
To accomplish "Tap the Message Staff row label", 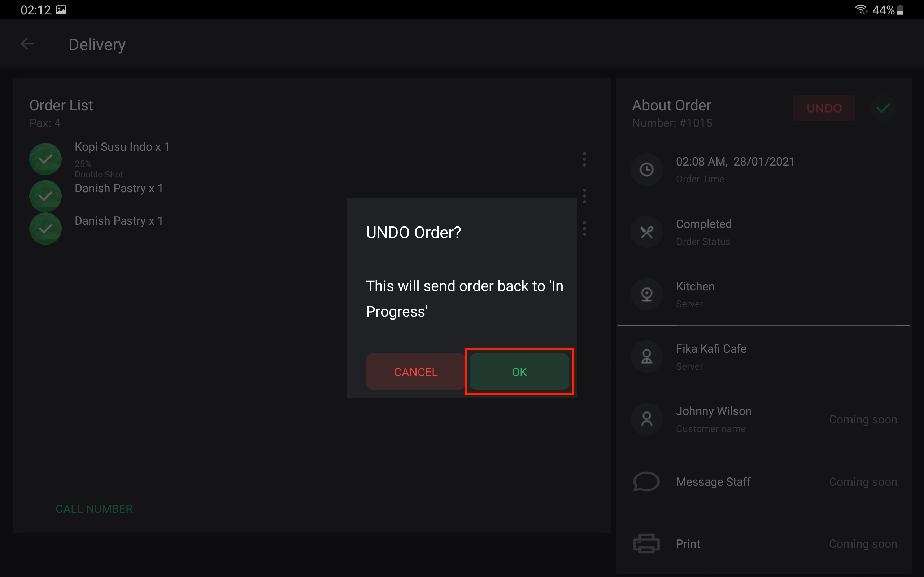I will point(713,481).
